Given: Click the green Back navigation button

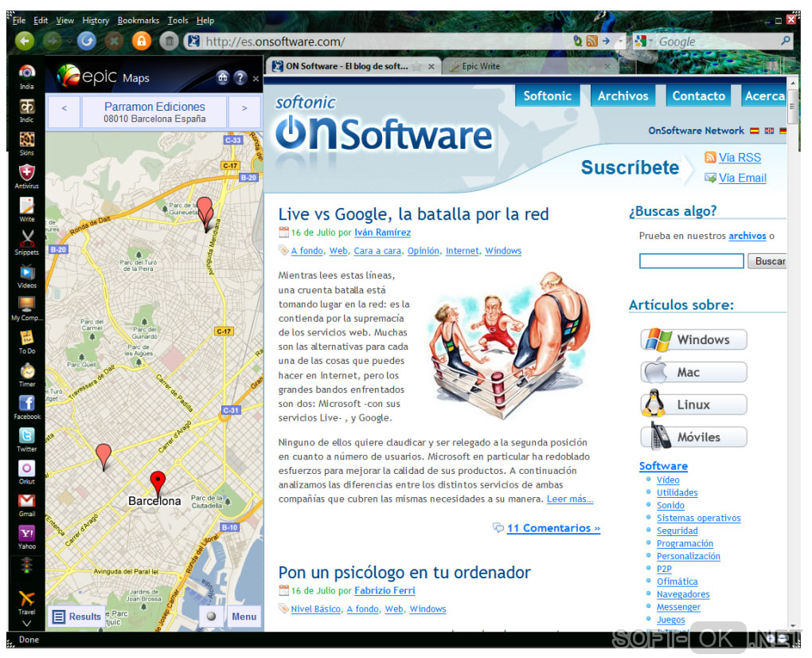Looking at the screenshot, I should (25, 41).
